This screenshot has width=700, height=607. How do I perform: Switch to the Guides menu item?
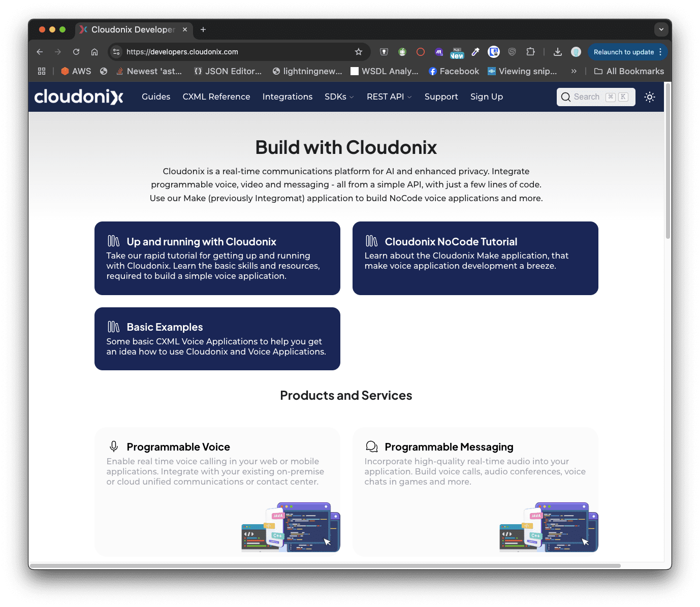[x=155, y=97]
